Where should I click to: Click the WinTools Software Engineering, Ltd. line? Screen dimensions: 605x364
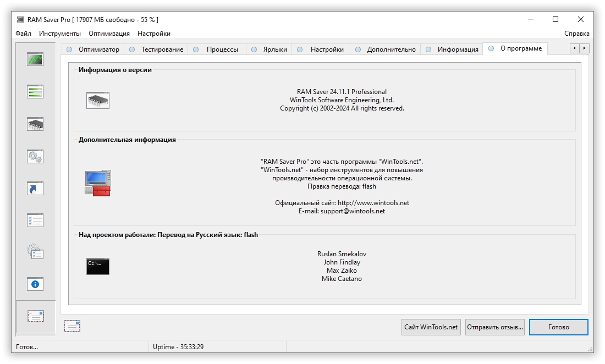342,100
